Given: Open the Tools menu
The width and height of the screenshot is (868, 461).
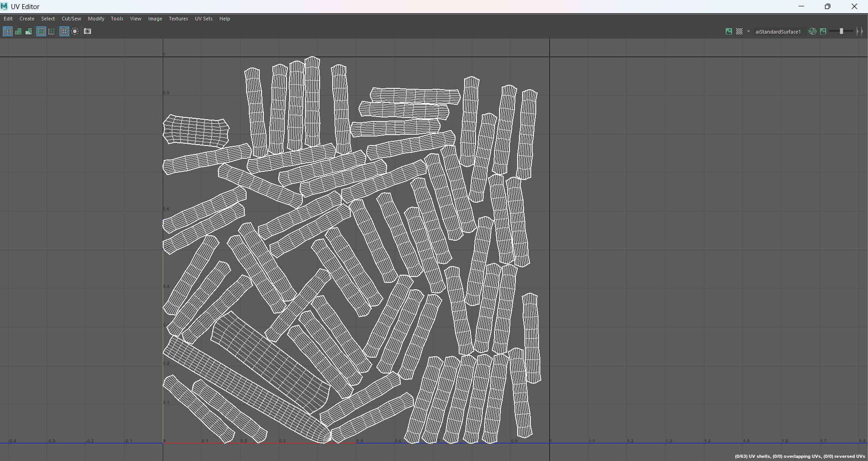Looking at the screenshot, I should pyautogui.click(x=117, y=19).
